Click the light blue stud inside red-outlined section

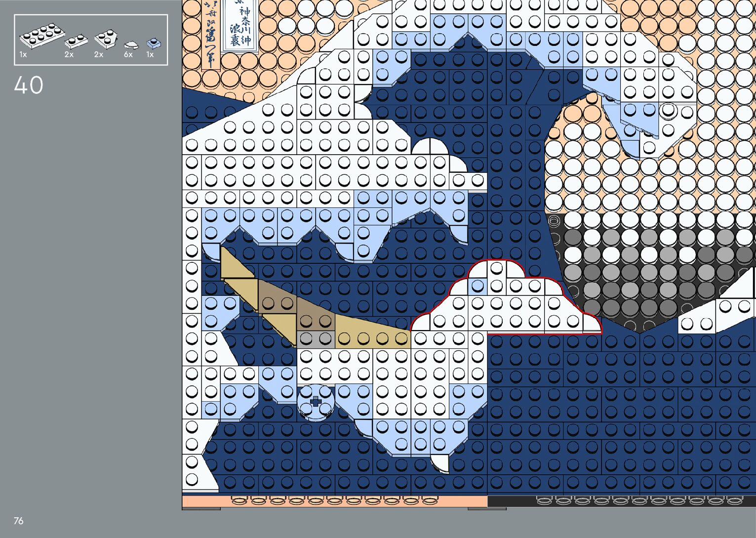[x=477, y=286]
